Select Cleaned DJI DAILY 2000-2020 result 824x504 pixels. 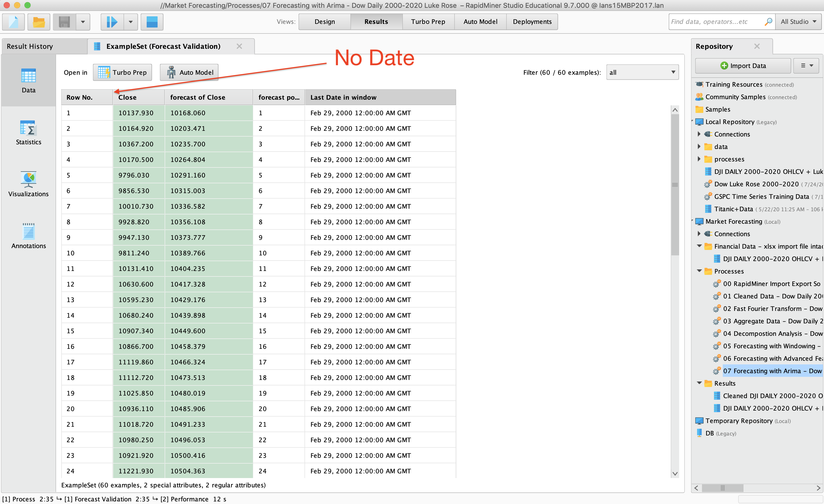click(x=768, y=396)
